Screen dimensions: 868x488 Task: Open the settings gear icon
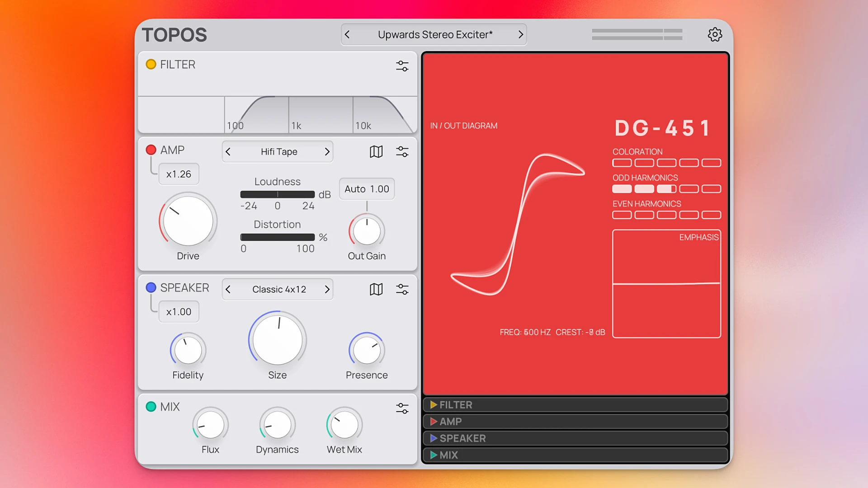(x=715, y=34)
